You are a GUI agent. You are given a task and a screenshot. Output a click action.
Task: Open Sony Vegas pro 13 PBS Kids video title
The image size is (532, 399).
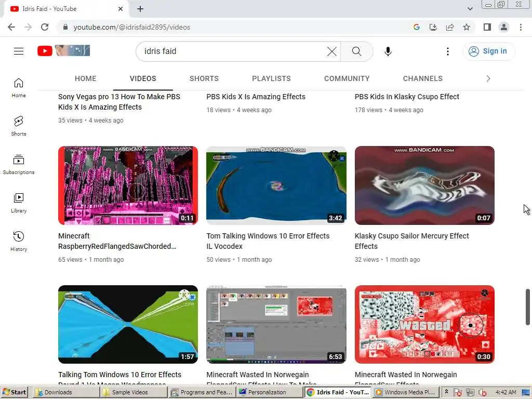pos(119,102)
